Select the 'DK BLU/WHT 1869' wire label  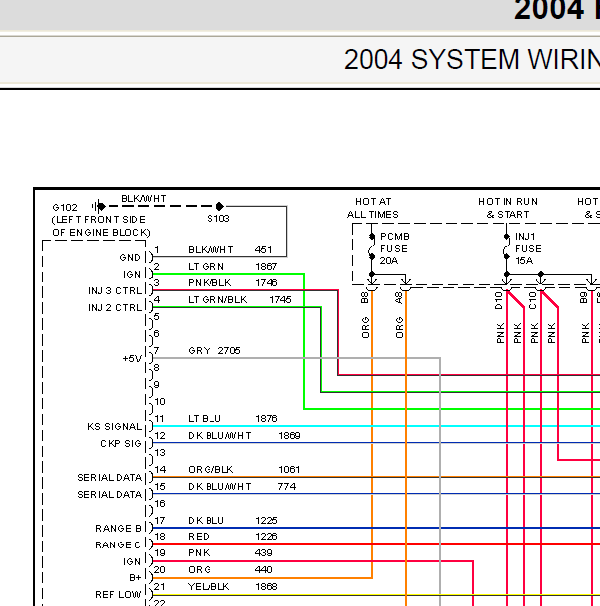[244, 436]
